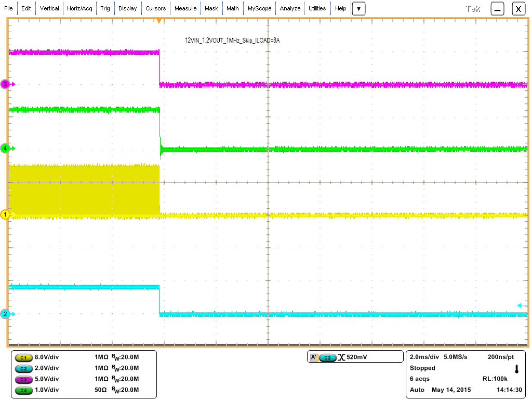Toggle acquisition via the Stopped indicator
532x399 pixels.
pyautogui.click(x=422, y=368)
